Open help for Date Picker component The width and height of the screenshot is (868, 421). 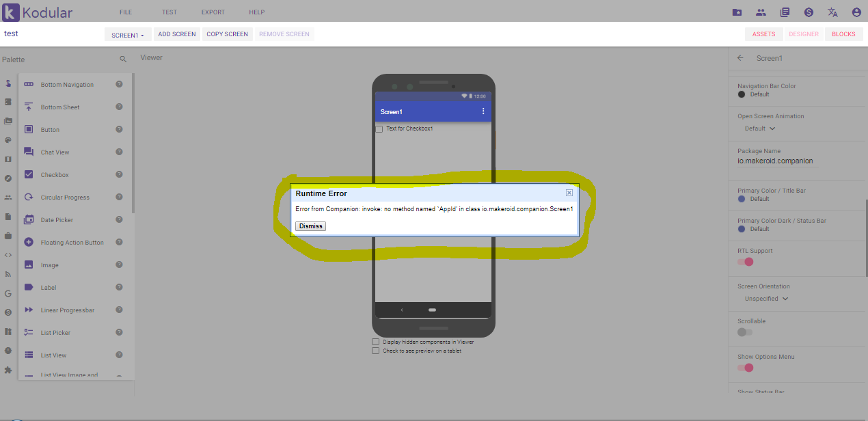pyautogui.click(x=119, y=219)
